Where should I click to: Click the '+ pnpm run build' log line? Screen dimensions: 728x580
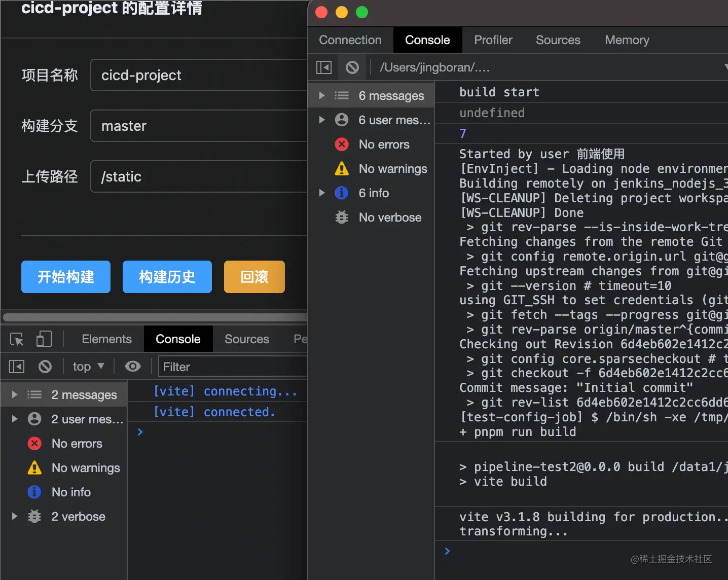click(x=518, y=431)
